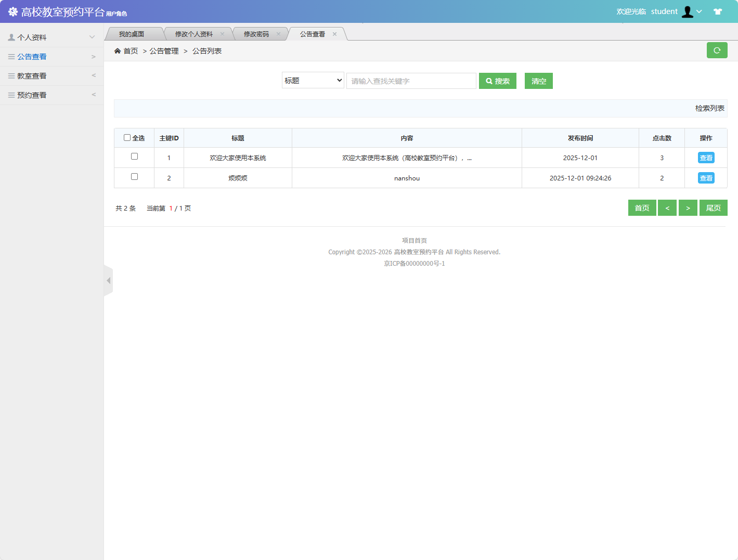The height and width of the screenshot is (560, 738).
Task: Click the 公告查看 list icon in sidebar
Action: 11,56
